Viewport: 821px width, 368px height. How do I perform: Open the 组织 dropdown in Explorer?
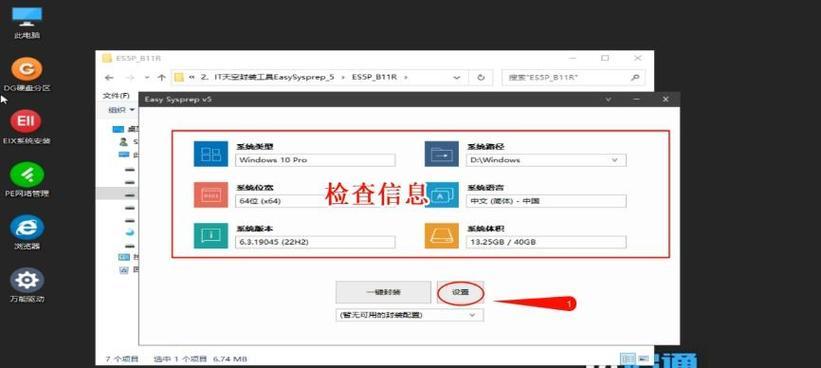(x=121, y=110)
